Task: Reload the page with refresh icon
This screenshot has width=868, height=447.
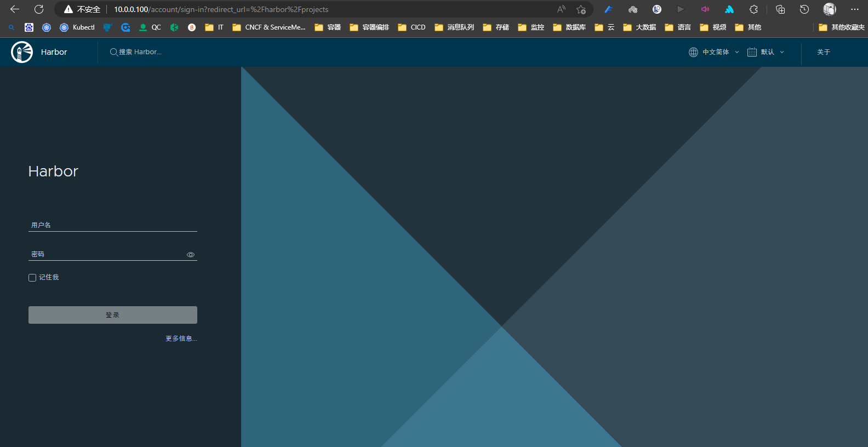Action: (39, 9)
